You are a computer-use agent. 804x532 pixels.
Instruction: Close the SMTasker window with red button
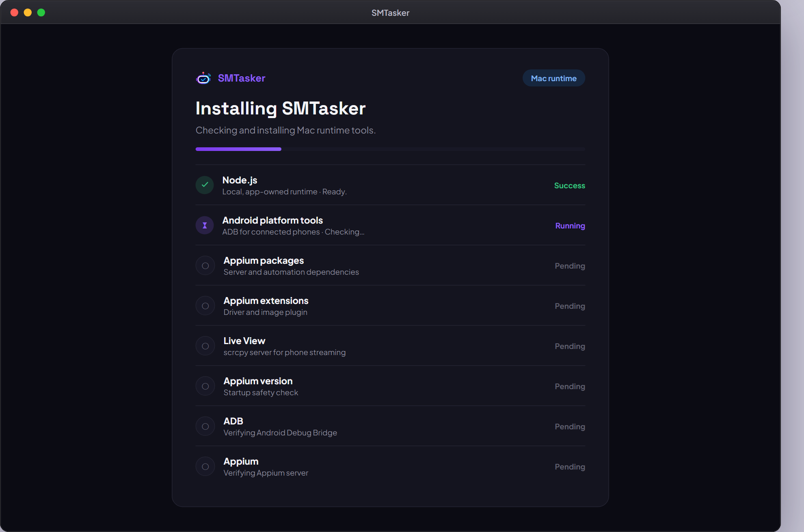pos(14,13)
